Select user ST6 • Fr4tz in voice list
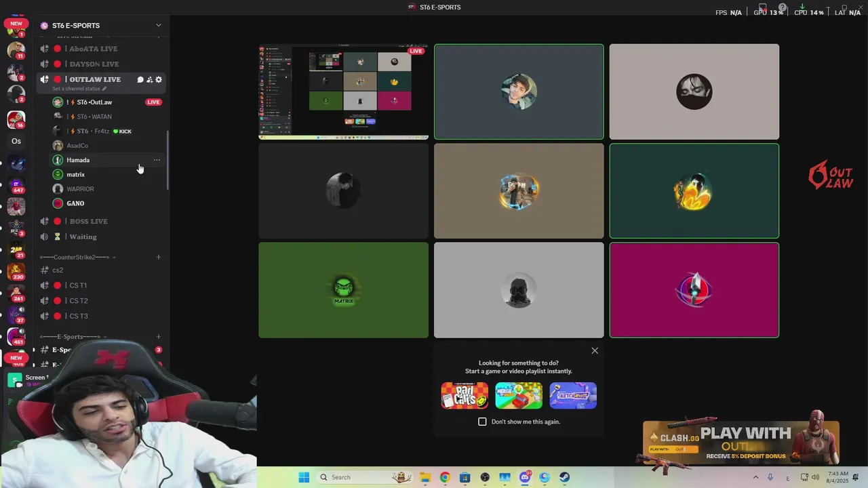The image size is (868, 488). tap(108, 131)
